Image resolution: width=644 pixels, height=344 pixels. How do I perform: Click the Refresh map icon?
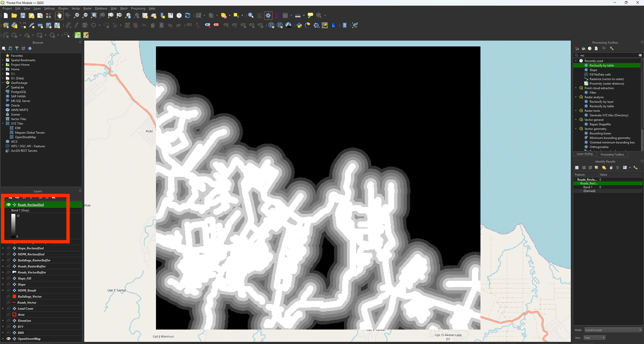pos(187,15)
